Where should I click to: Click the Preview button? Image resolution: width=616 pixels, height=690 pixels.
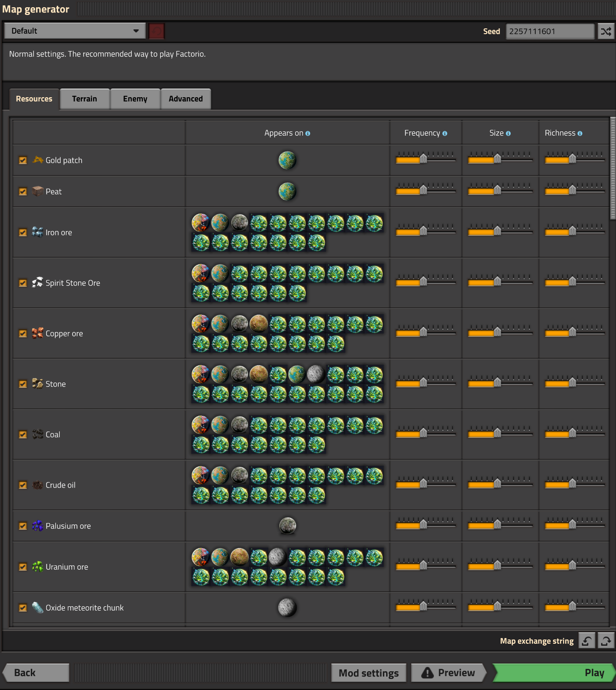click(x=448, y=673)
